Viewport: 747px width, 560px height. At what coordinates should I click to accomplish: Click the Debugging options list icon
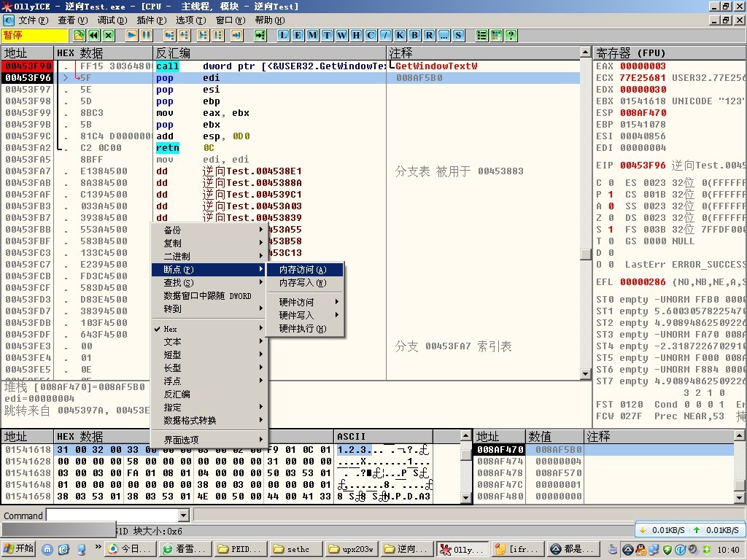click(x=482, y=35)
